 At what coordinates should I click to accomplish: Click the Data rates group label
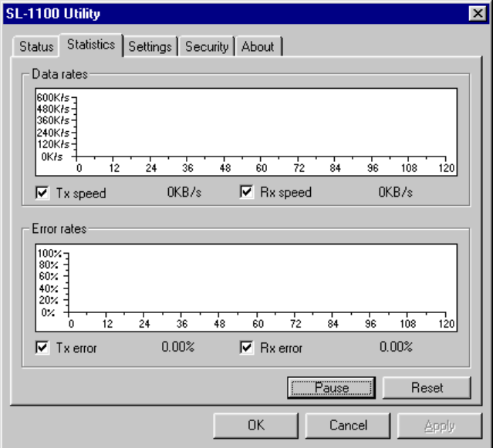tap(59, 74)
